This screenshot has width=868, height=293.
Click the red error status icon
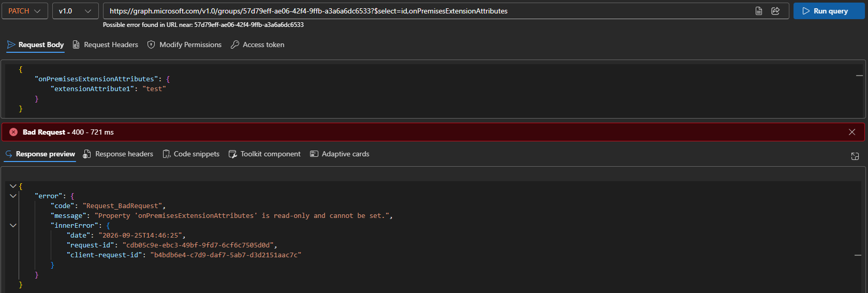tap(13, 132)
